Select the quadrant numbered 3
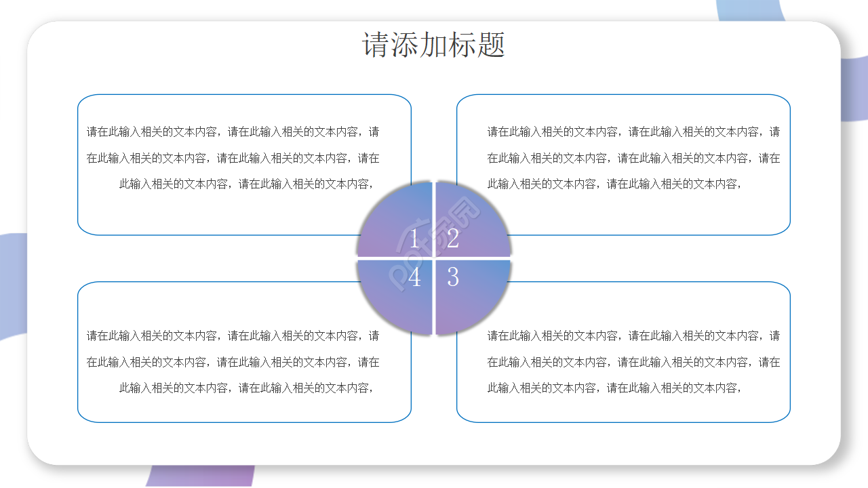Viewport: 868px width, 488px height. pyautogui.click(x=454, y=278)
